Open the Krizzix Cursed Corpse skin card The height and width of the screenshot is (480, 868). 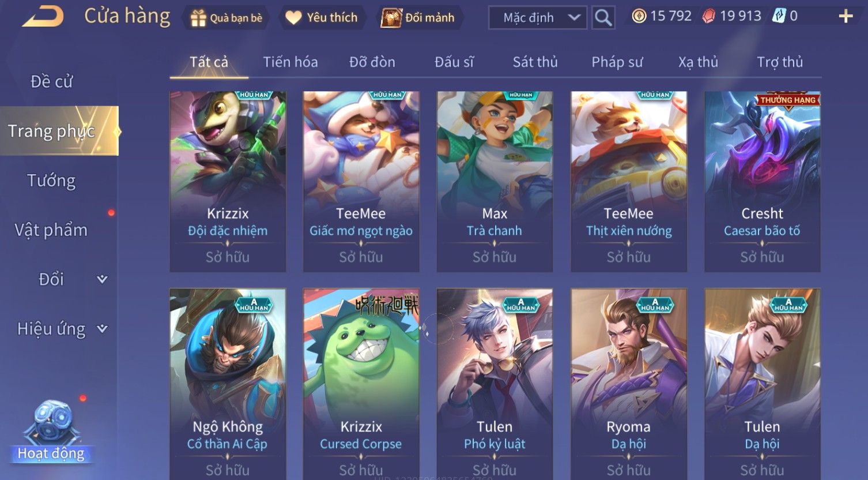pos(361,384)
